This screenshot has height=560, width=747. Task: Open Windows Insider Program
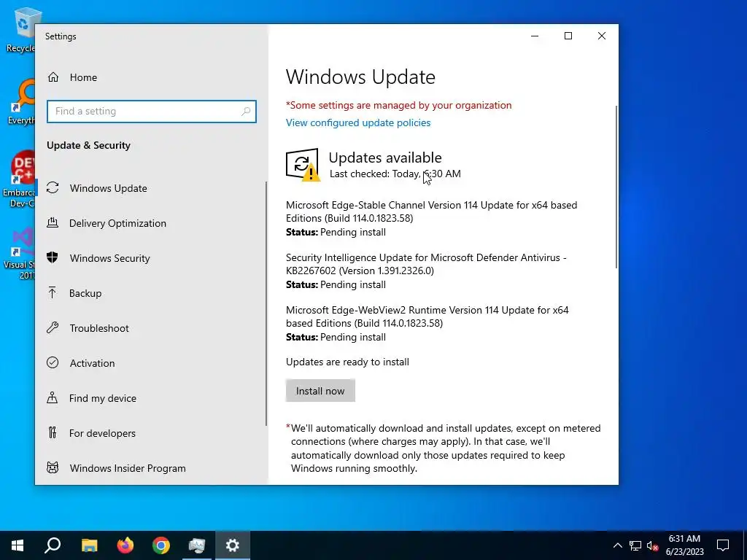[x=128, y=468]
